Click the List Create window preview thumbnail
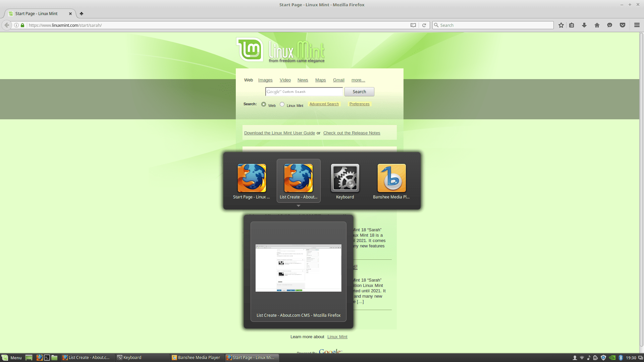Screen dimensions: 644x362 pos(299,268)
